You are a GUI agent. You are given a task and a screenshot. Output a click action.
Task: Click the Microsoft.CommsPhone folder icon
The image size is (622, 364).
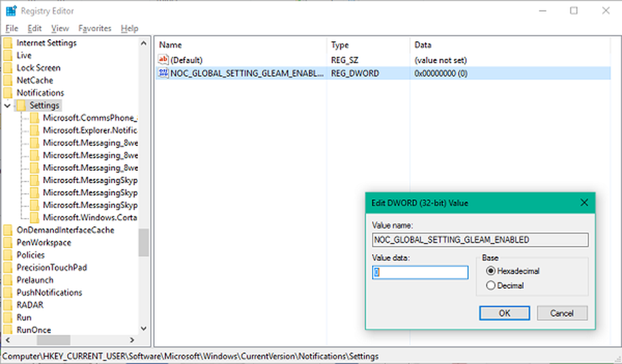[35, 117]
